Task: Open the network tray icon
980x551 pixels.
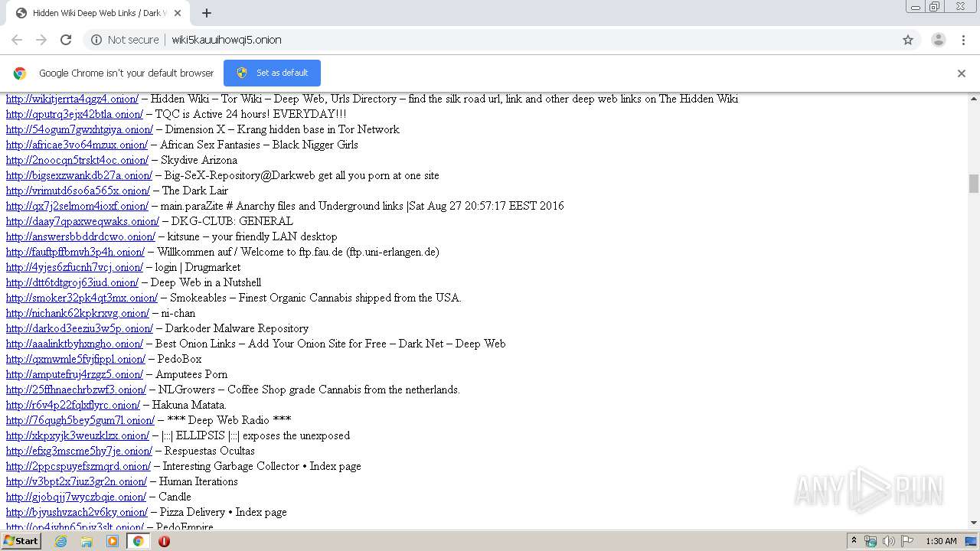Action: coord(871,541)
